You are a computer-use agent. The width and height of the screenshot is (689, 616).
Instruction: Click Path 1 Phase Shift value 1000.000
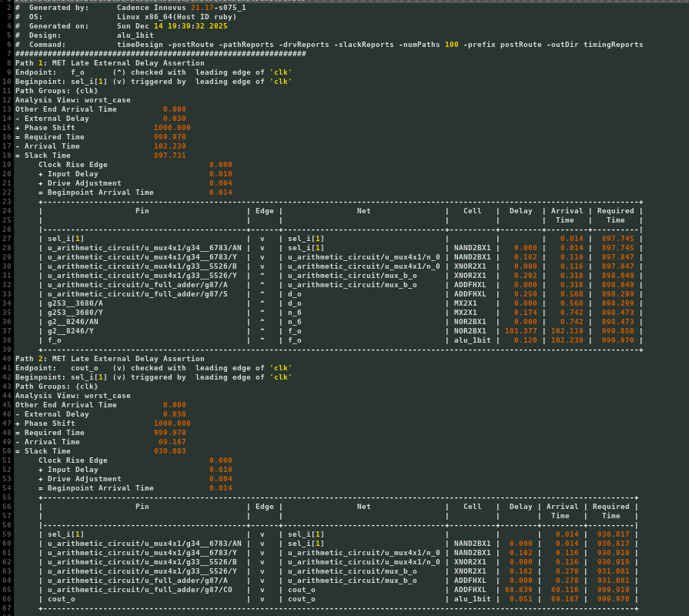(172, 127)
